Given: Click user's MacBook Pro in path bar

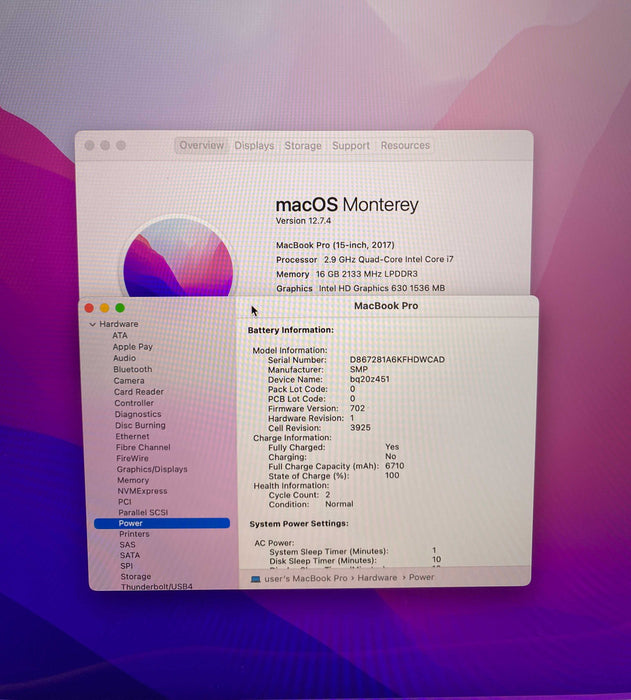Looking at the screenshot, I should tap(305, 578).
